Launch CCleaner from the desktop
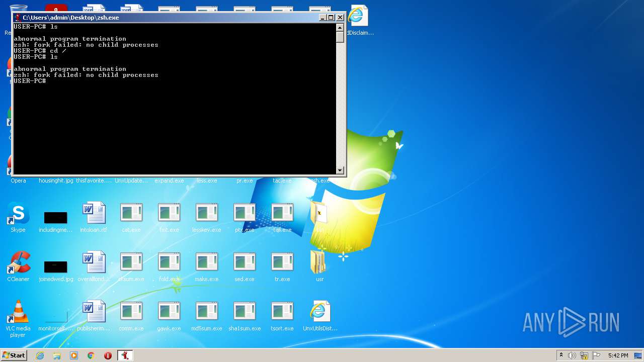Image resolution: width=644 pixels, height=362 pixels. click(18, 267)
